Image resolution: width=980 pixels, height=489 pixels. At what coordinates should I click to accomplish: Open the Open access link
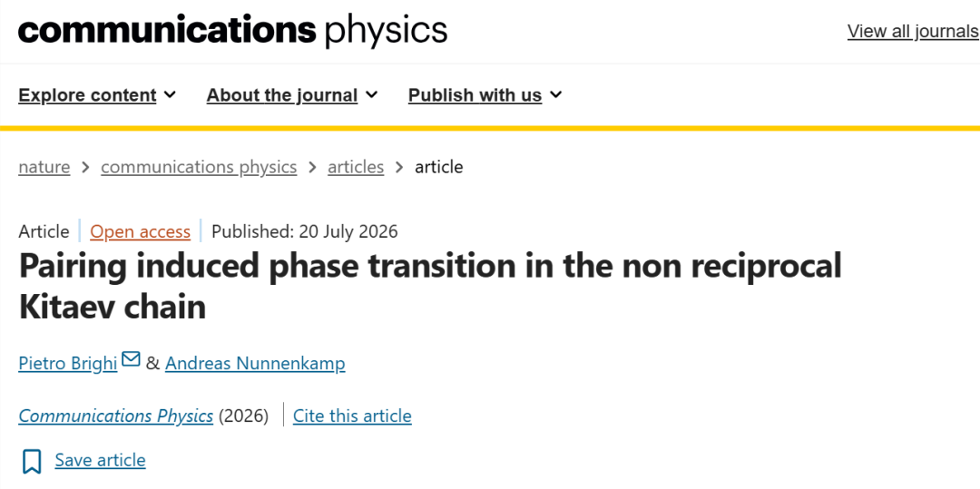coord(140,231)
